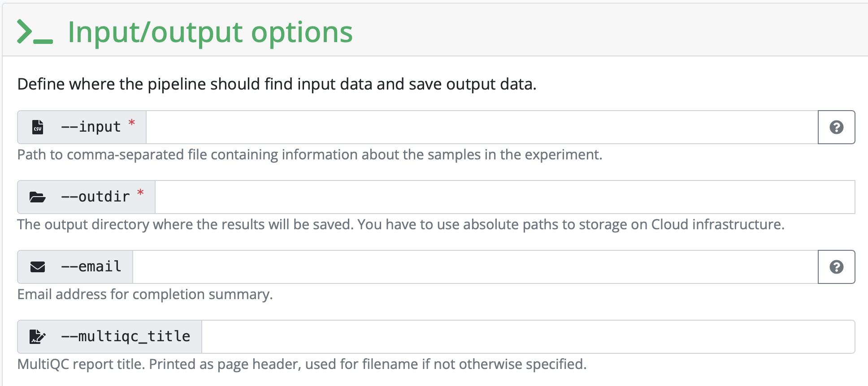Click the signature file icon beside --multiqc_title
The width and height of the screenshot is (868, 386).
point(38,337)
